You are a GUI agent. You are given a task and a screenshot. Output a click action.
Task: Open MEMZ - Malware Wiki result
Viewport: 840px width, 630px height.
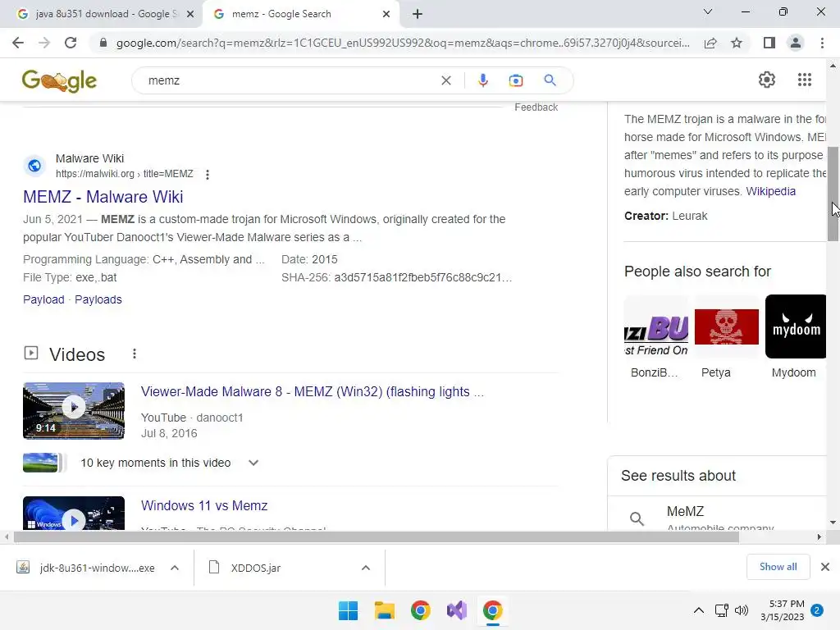103,197
